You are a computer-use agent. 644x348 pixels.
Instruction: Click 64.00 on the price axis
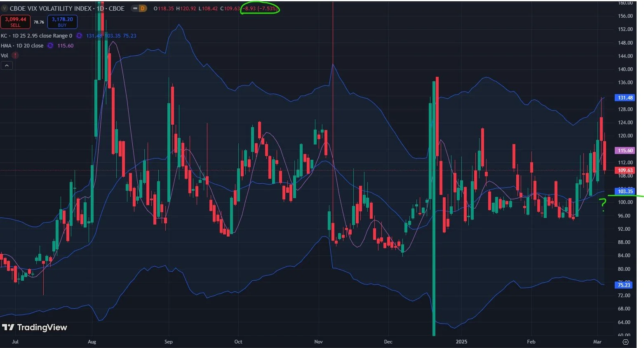point(624,322)
